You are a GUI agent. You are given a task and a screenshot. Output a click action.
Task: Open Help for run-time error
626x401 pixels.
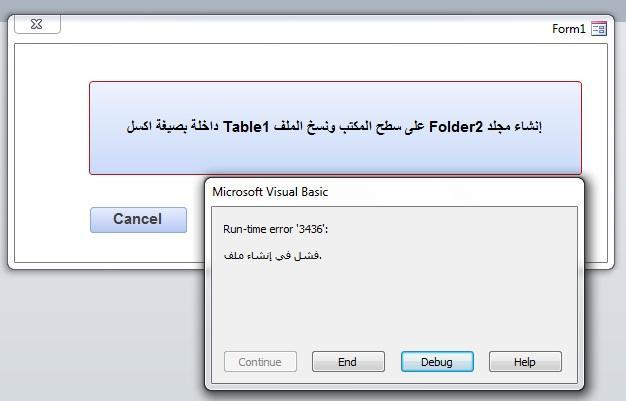(x=525, y=361)
